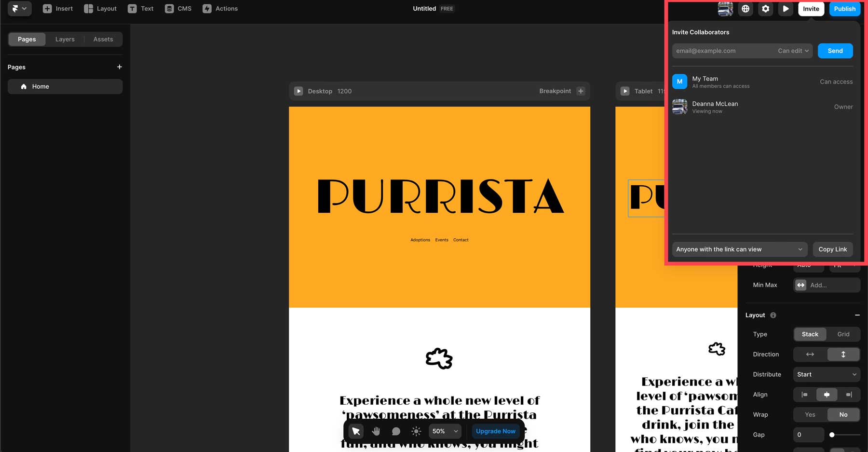868x452 pixels.
Task: Select the hand pan tool
Action: [x=376, y=431]
